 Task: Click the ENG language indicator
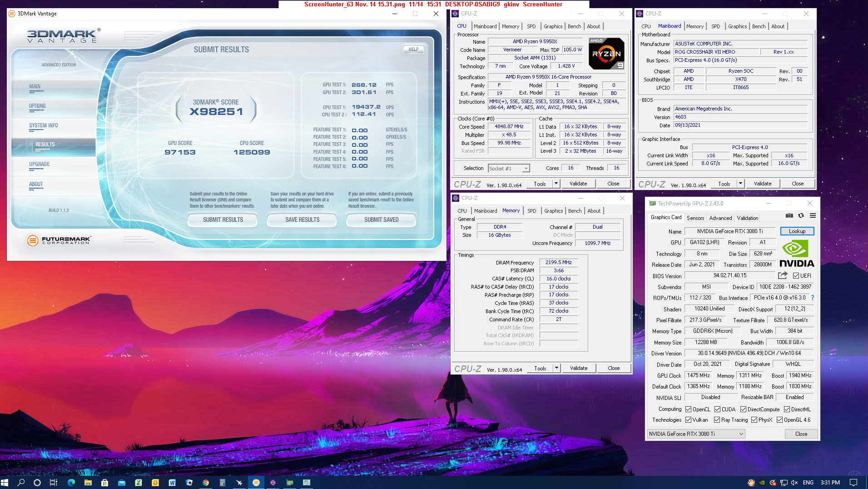click(x=808, y=483)
